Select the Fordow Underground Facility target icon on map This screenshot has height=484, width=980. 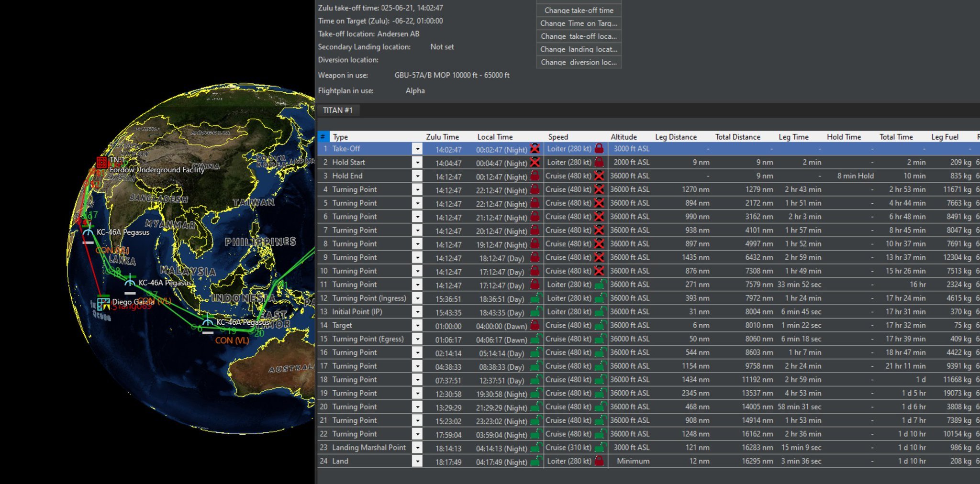[101, 162]
